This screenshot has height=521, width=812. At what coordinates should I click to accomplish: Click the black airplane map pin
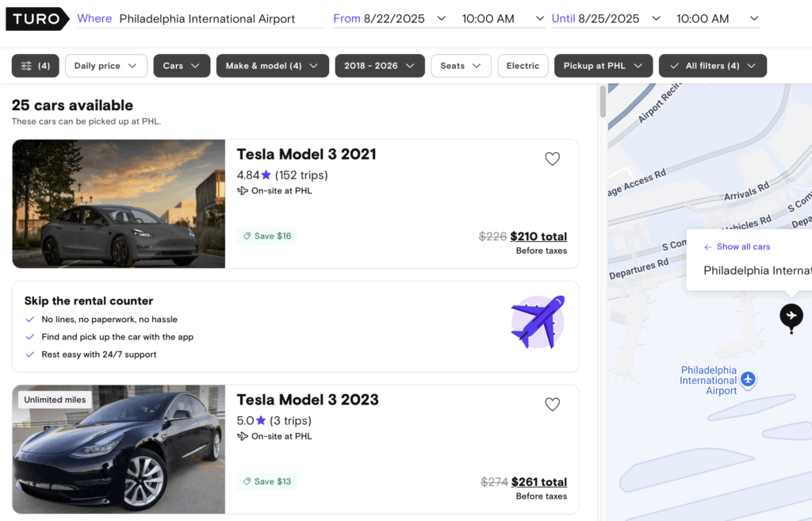(x=791, y=316)
